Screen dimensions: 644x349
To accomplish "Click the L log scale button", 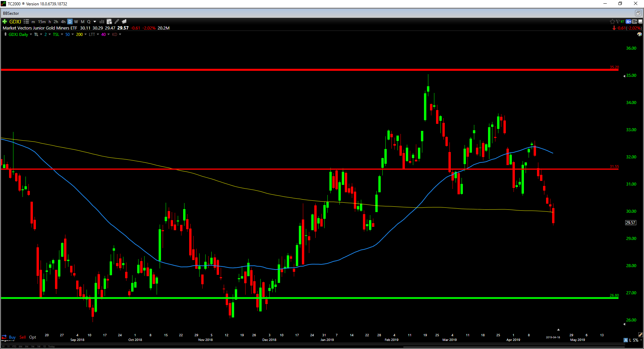I will coord(630,340).
